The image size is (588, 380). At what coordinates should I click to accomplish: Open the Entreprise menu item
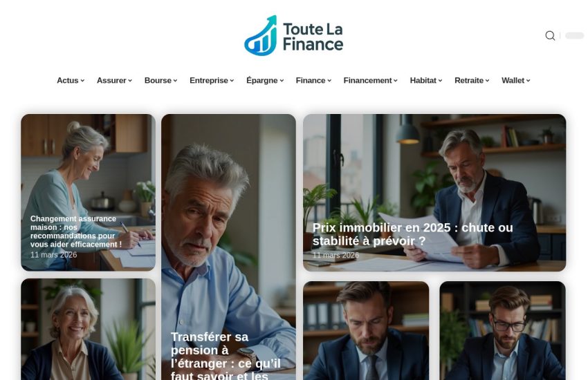(212, 81)
